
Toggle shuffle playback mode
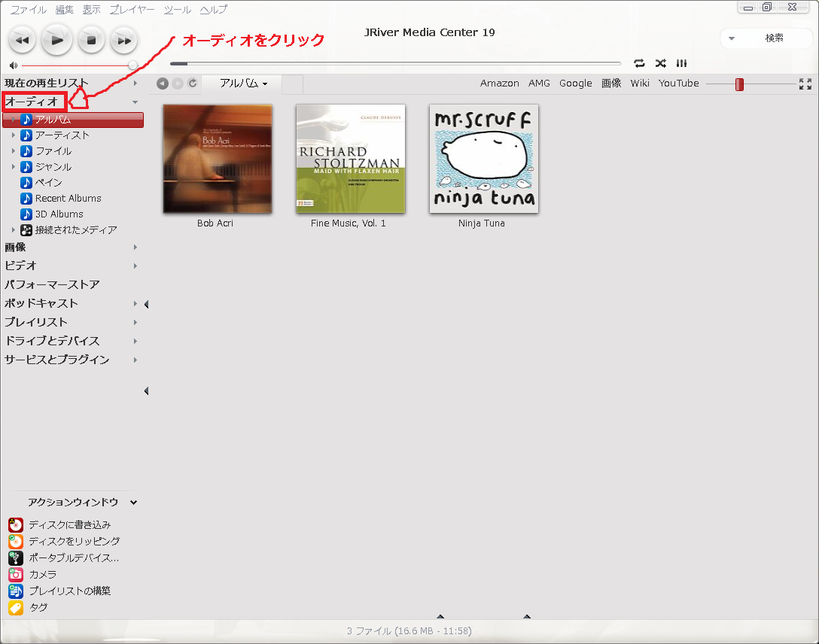pos(660,63)
